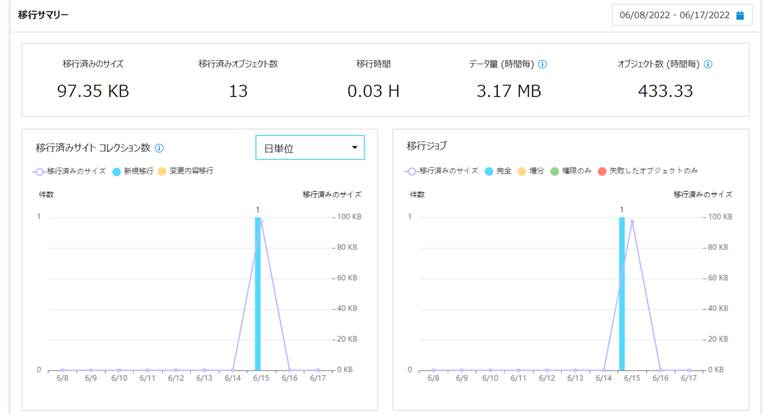The image size is (765, 415).
Task: Click 100 KB axis label in 移行ジョブ chart
Action: click(720, 217)
